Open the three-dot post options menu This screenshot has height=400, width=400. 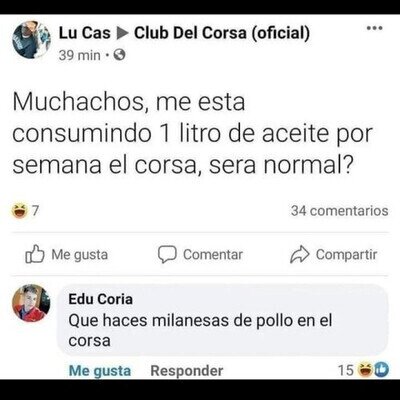pyautogui.click(x=374, y=28)
